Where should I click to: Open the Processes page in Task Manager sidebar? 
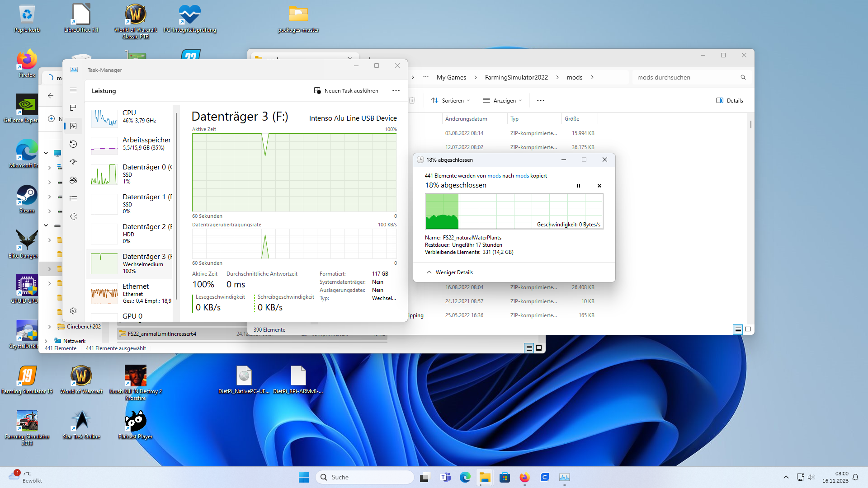click(x=73, y=108)
